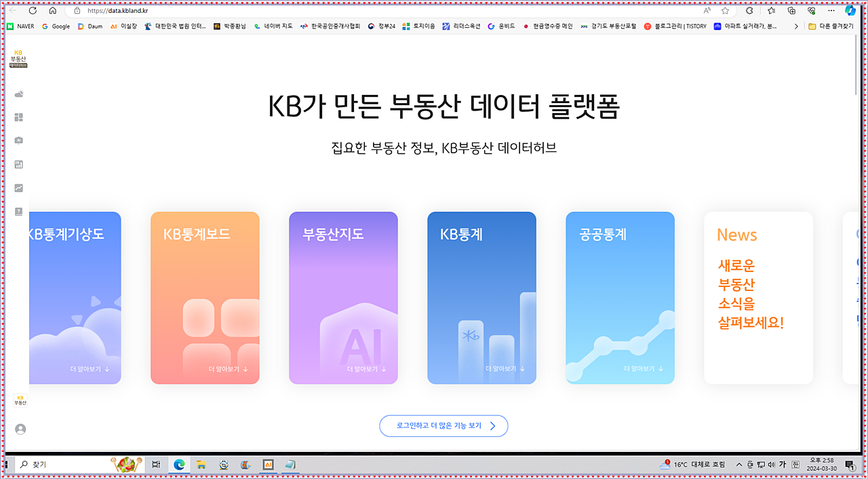Click the KB부동산 데이터허브 logo in sidebar
Image resolution: width=868 pixels, height=479 pixels.
18,58
